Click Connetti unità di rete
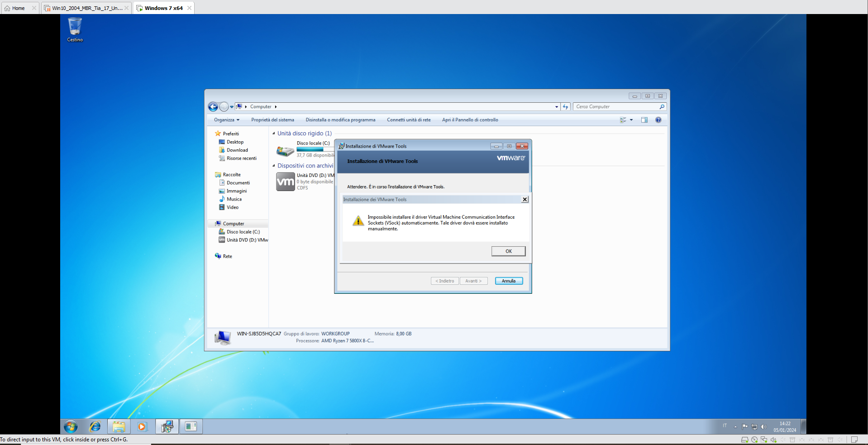868x445 pixels. [409, 120]
